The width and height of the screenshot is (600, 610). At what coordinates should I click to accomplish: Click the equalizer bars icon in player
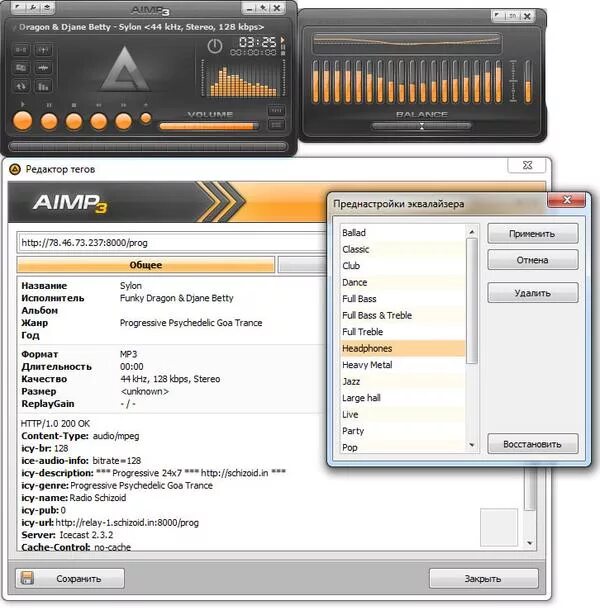pyautogui.click(x=43, y=86)
